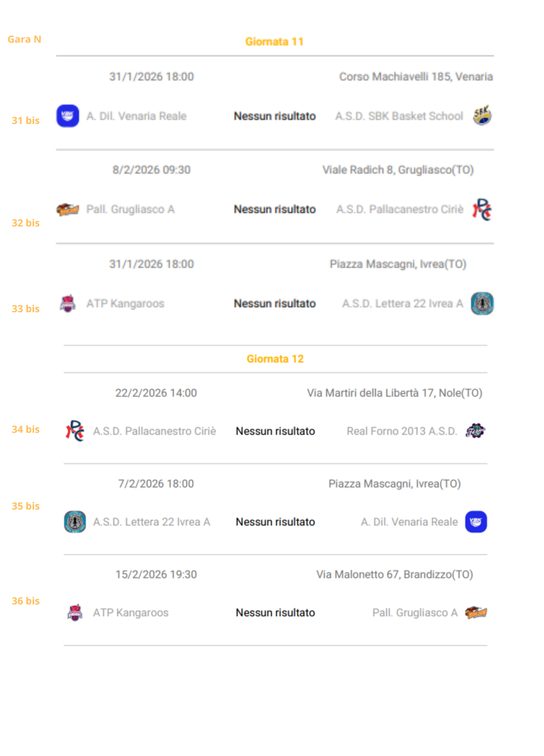544x756 pixels.
Task: Click ATP Kangaroos logo in match 33 bis
Action: coord(67,304)
